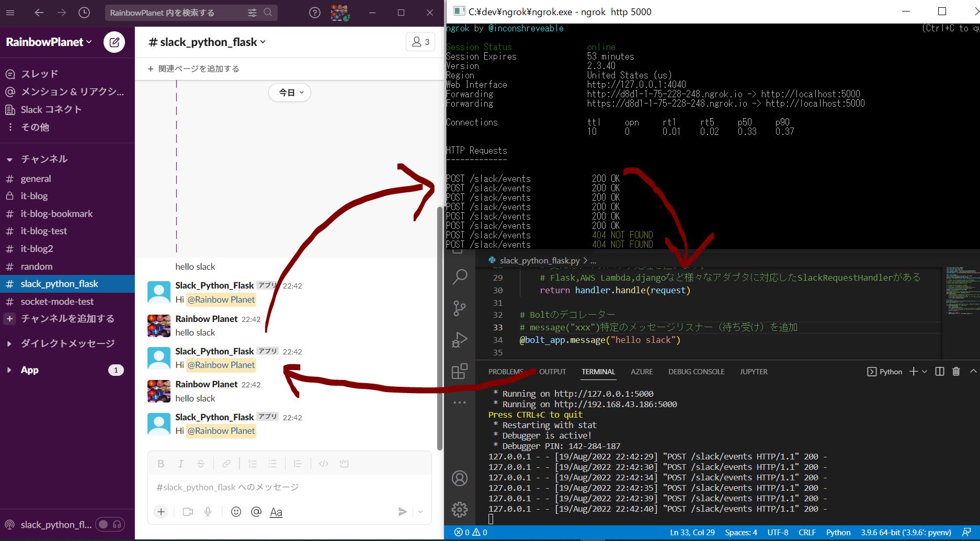The width and height of the screenshot is (980, 541).
Task: Open VS Code Extensions view icon
Action: [x=459, y=371]
